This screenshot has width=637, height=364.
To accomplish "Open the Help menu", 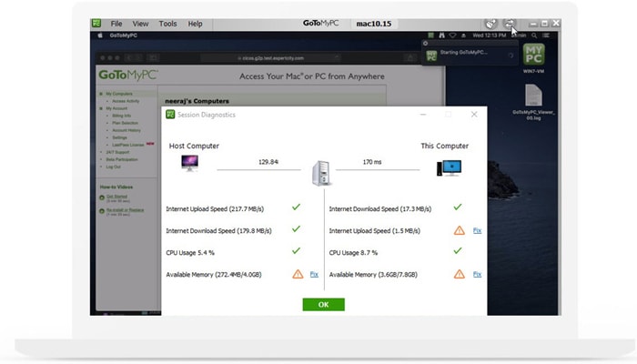I will pos(195,23).
